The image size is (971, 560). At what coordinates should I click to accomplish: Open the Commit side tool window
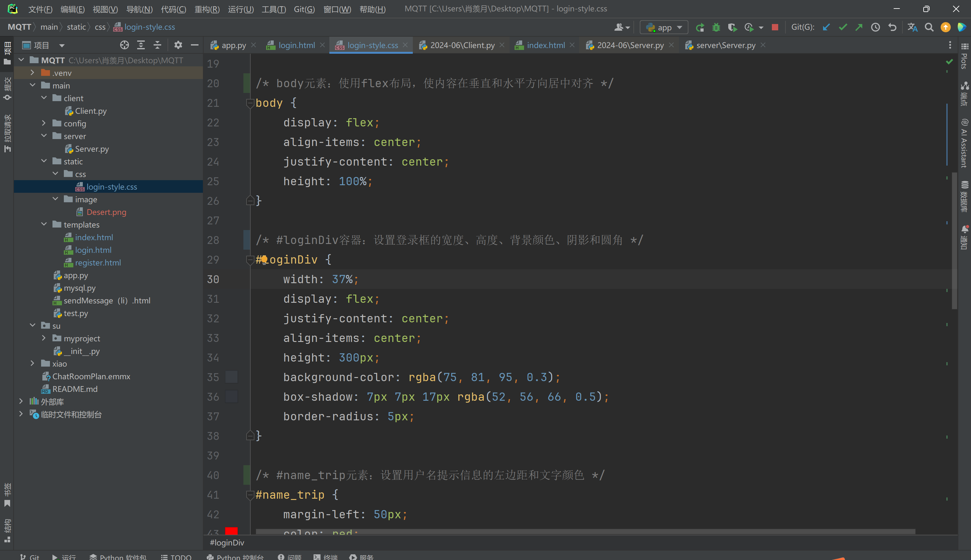[7, 89]
